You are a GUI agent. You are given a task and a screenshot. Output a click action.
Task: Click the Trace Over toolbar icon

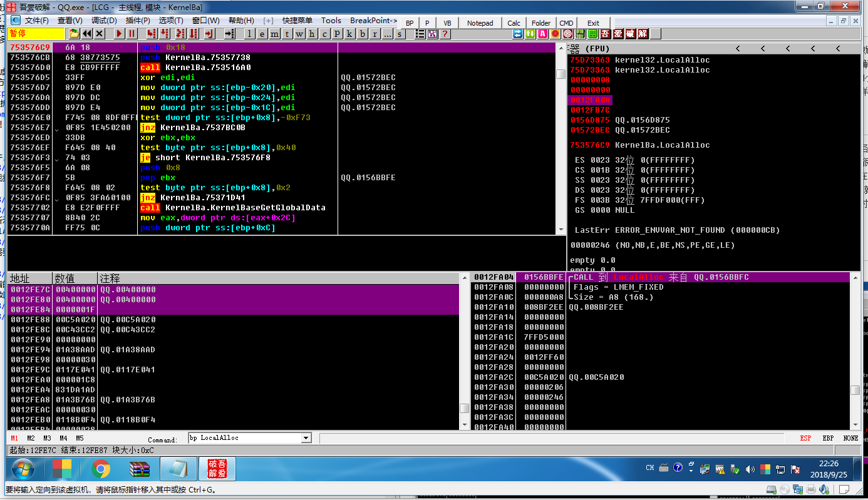coord(193,34)
